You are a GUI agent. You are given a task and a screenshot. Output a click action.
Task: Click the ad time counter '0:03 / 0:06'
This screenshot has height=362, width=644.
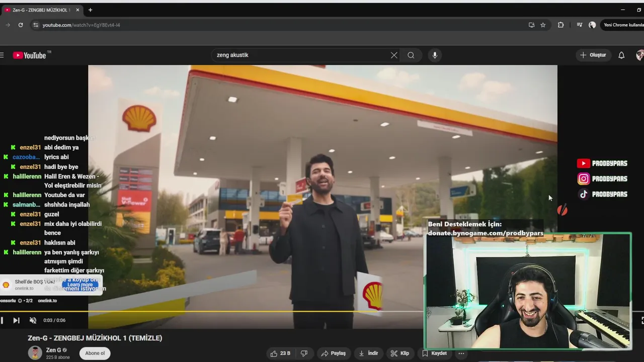pos(54,320)
